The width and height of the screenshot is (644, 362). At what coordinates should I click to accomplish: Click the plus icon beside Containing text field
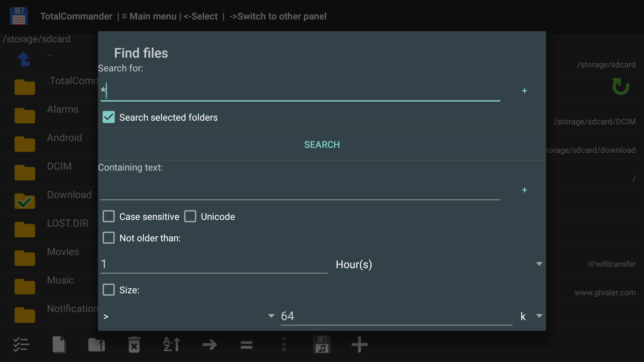[524, 190]
